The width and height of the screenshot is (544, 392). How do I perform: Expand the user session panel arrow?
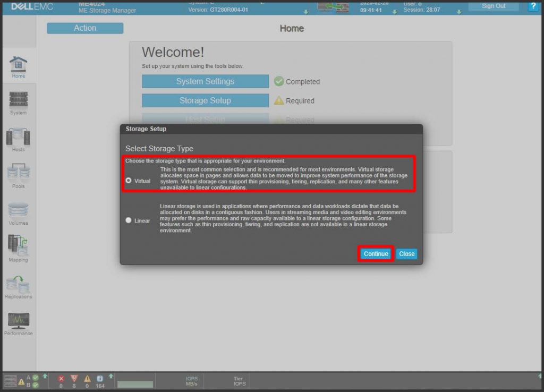click(458, 12)
